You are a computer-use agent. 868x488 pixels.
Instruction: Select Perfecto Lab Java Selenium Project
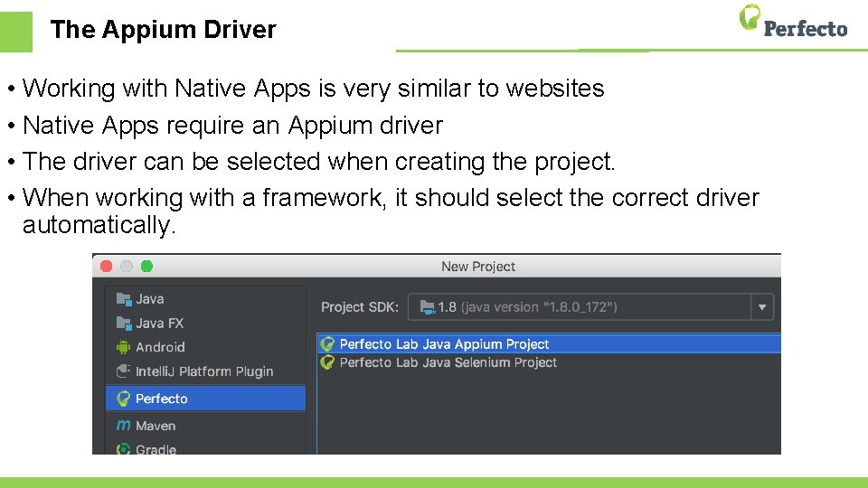tap(549, 362)
